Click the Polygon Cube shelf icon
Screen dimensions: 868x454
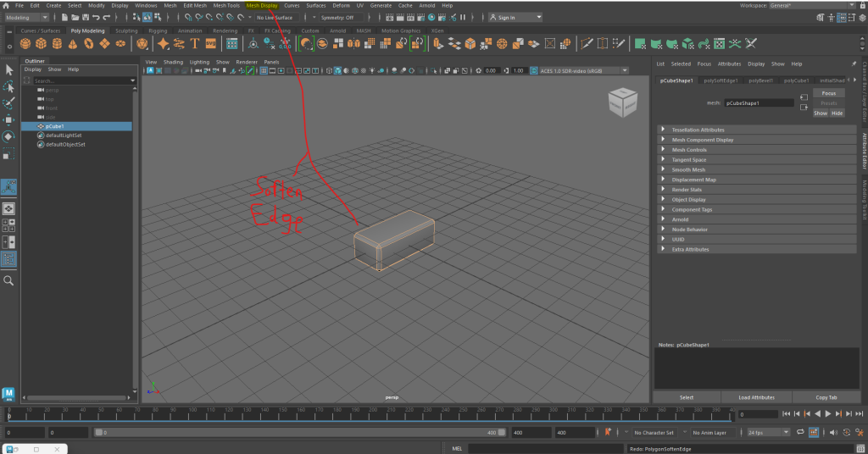[x=41, y=42]
